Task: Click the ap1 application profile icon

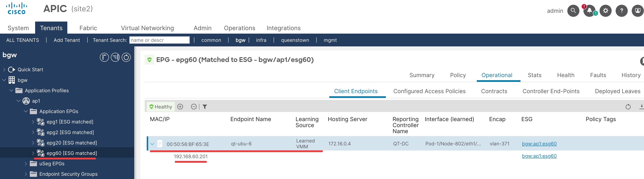Action: tap(26, 101)
